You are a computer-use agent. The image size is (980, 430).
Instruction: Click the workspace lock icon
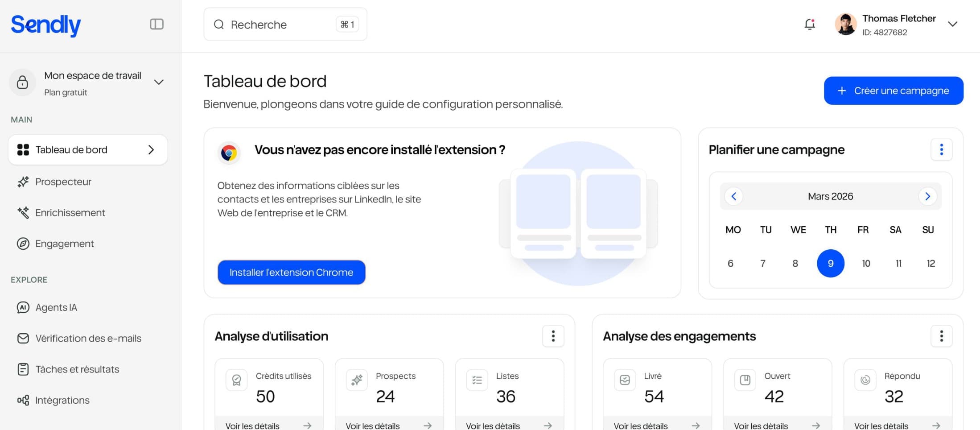click(22, 82)
